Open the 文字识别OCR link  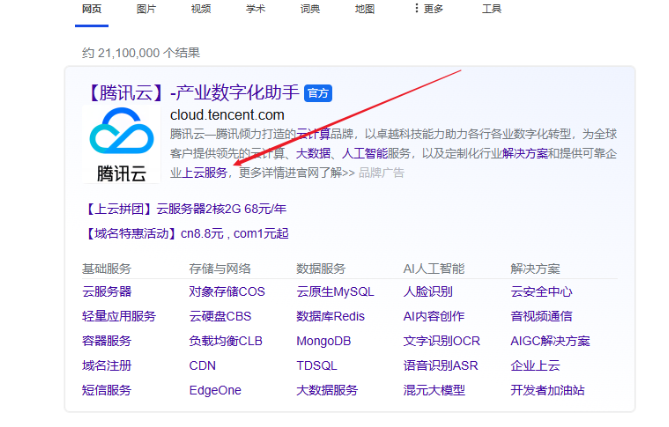coord(442,341)
